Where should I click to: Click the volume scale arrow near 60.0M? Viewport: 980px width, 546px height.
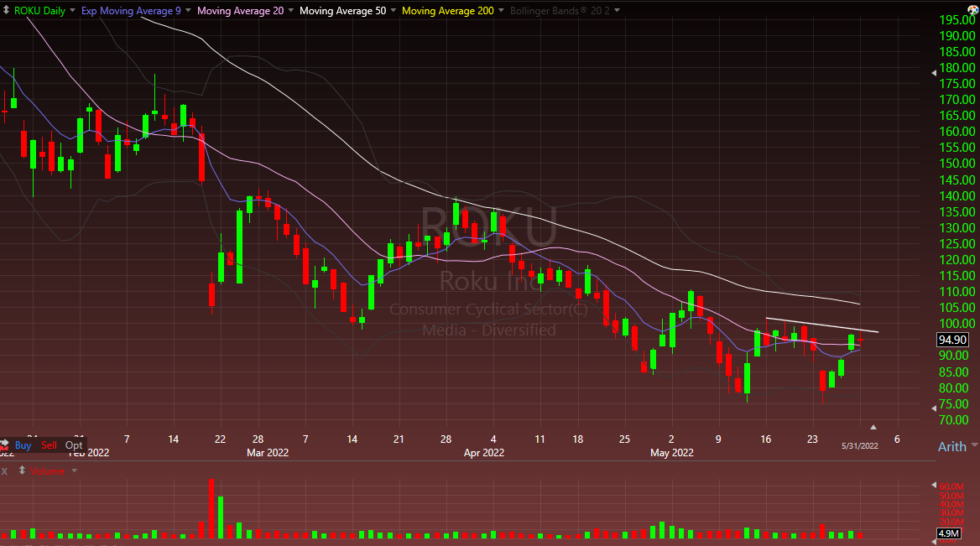[934, 486]
